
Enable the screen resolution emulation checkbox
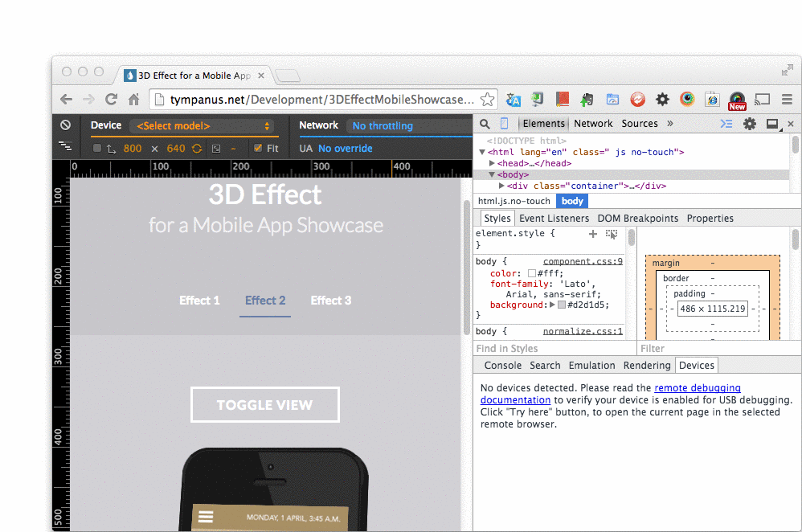[97, 149]
